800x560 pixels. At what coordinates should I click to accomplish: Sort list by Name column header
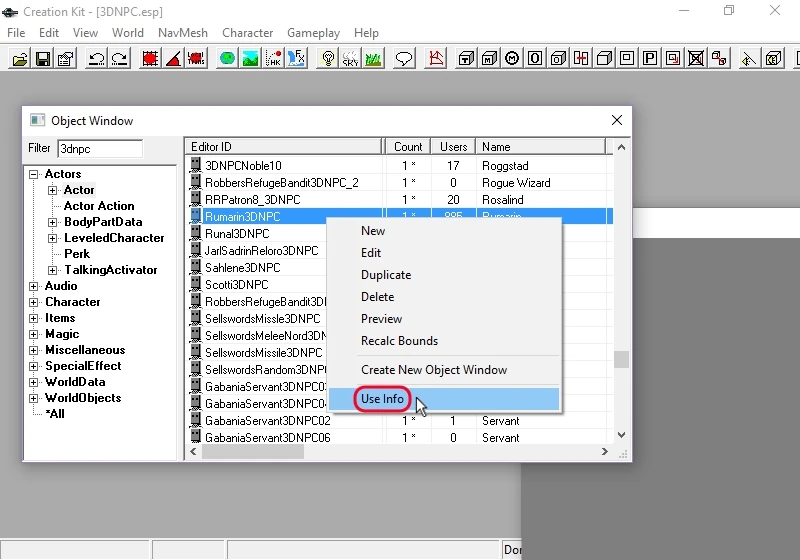(x=540, y=147)
